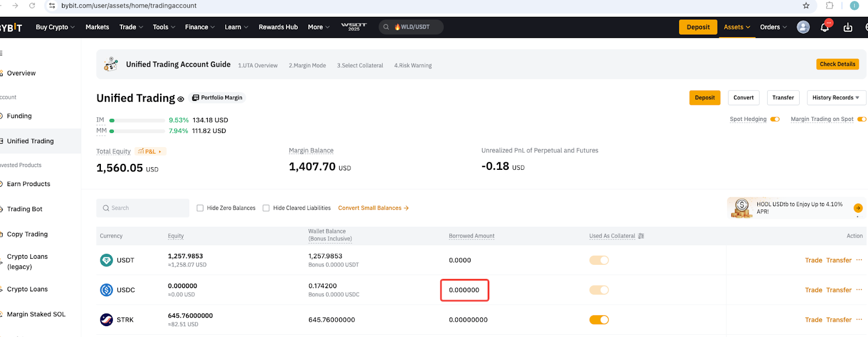Screen dimensions: 868x337
Task: Click the browser reload icon
Action: point(32,6)
